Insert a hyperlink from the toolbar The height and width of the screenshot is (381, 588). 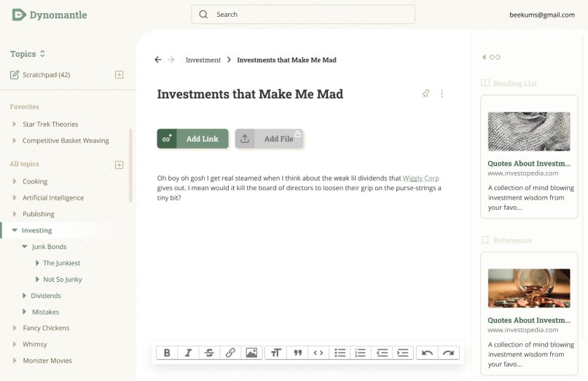click(x=230, y=353)
